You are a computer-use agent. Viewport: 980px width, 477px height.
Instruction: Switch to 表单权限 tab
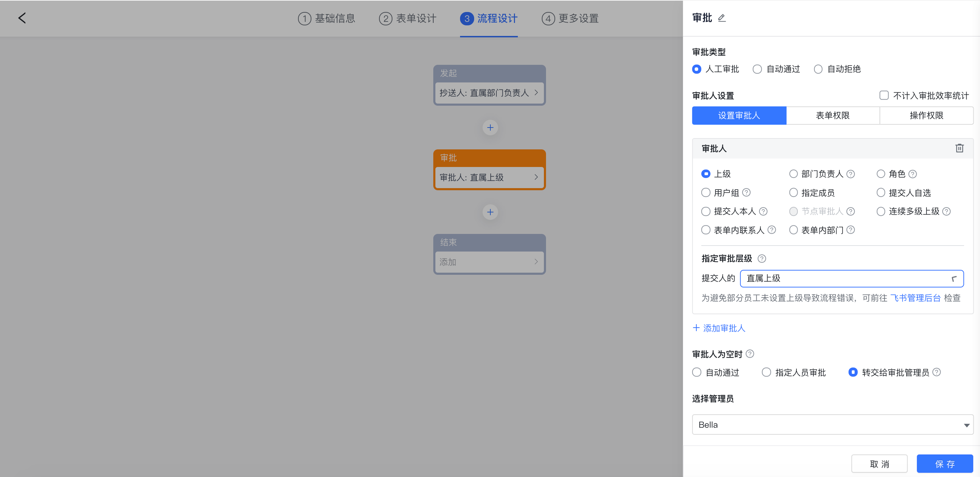833,116
